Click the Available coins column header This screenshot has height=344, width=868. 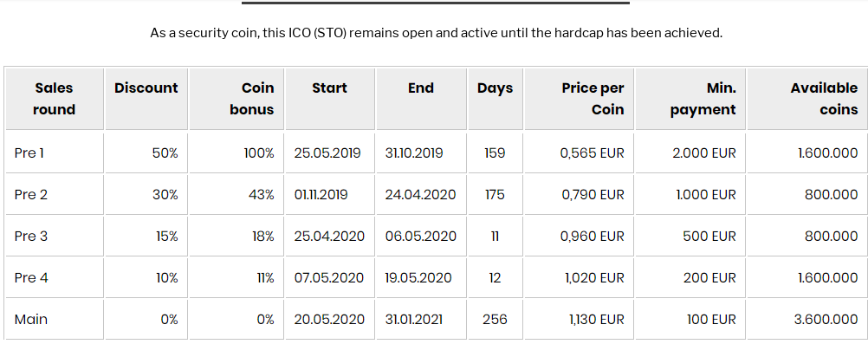pos(807,99)
